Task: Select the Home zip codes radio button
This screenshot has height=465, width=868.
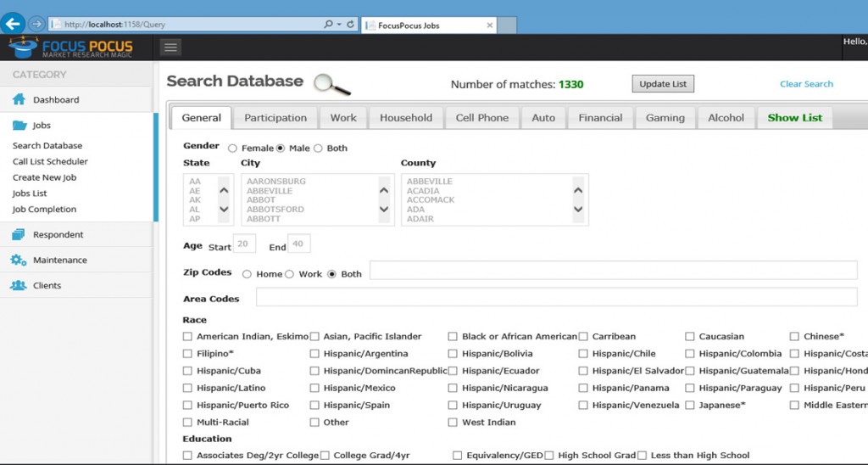Action: coord(248,274)
